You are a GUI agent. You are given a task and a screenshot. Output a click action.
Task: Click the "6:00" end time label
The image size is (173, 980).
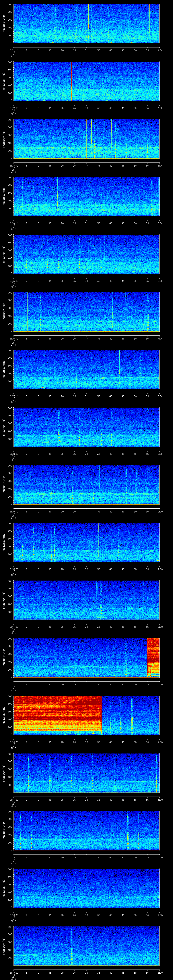(160, 281)
